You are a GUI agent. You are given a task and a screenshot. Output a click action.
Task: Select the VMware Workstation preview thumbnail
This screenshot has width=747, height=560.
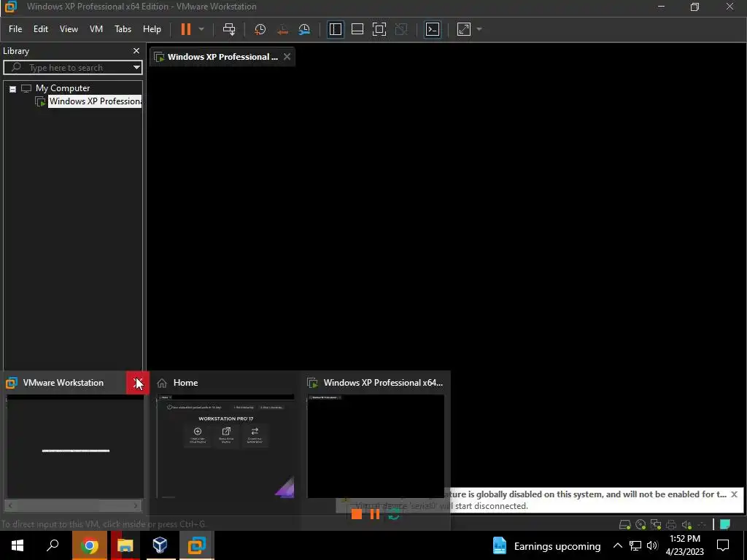click(75, 447)
